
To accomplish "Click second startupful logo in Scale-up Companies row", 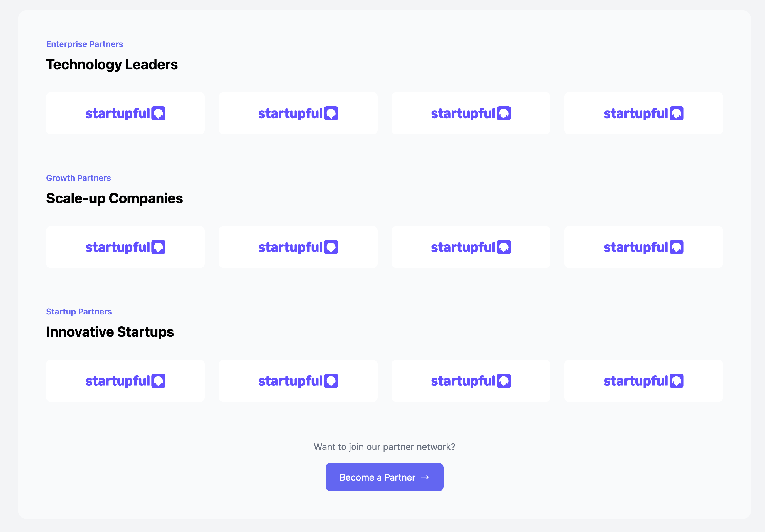I will point(298,247).
